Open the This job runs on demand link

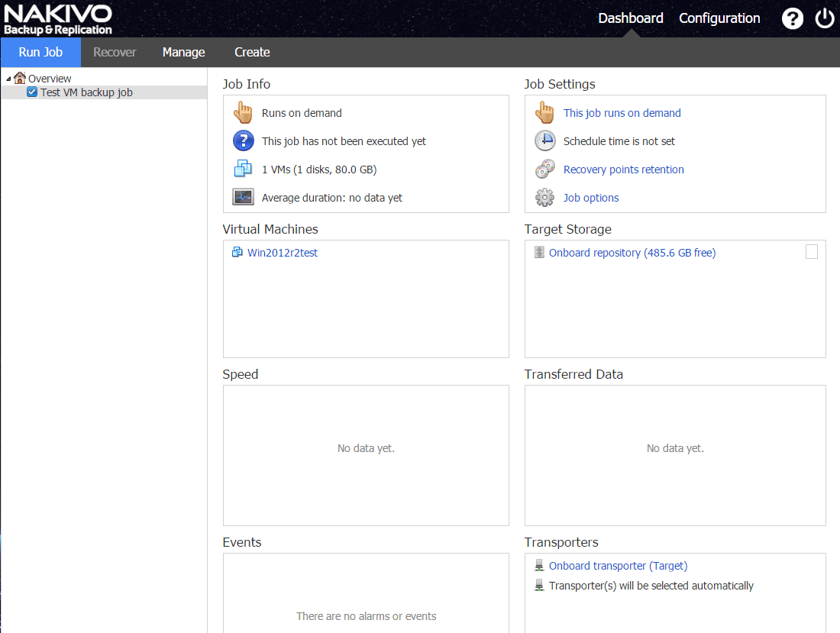coord(622,113)
